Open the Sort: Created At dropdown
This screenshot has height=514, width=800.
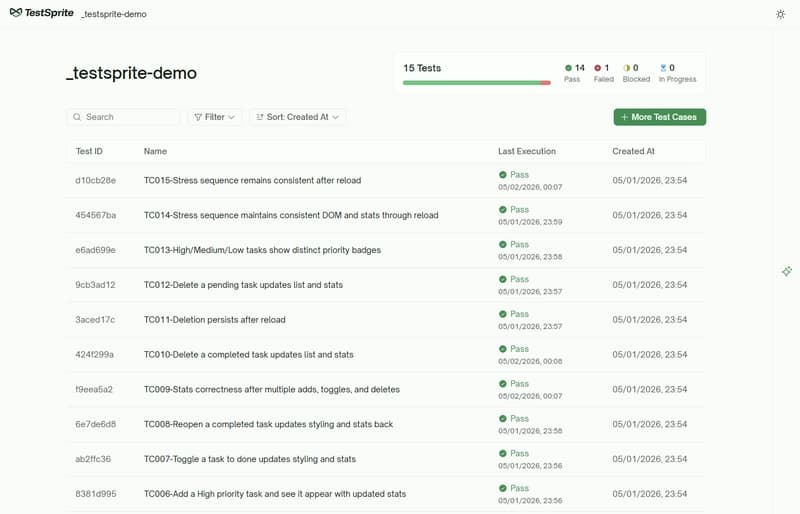pyautogui.click(x=297, y=117)
